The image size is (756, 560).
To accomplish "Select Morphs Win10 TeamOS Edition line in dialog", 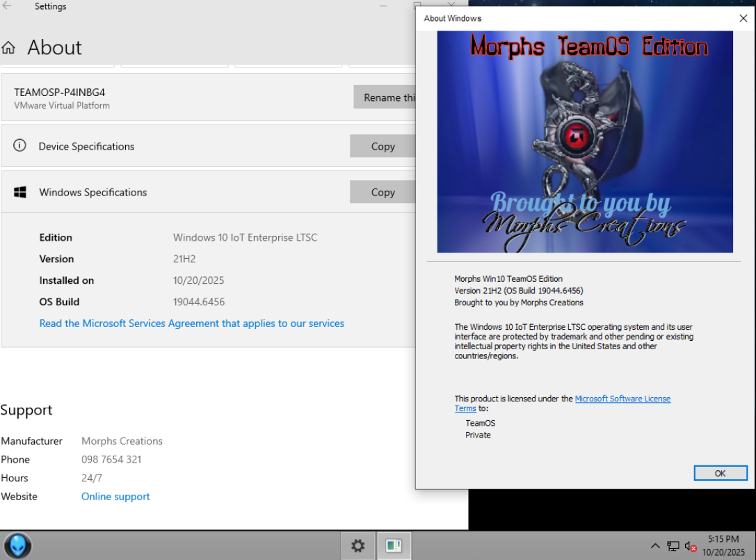I will pos(508,279).
